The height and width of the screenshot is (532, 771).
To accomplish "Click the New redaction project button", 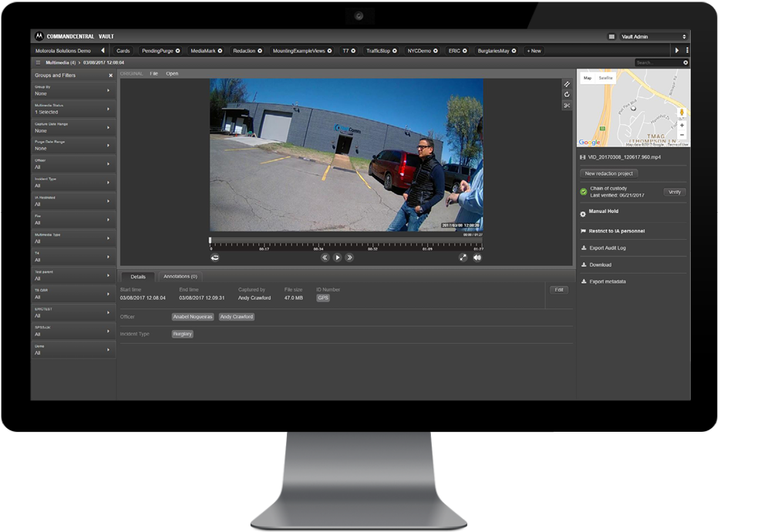I will 609,173.
